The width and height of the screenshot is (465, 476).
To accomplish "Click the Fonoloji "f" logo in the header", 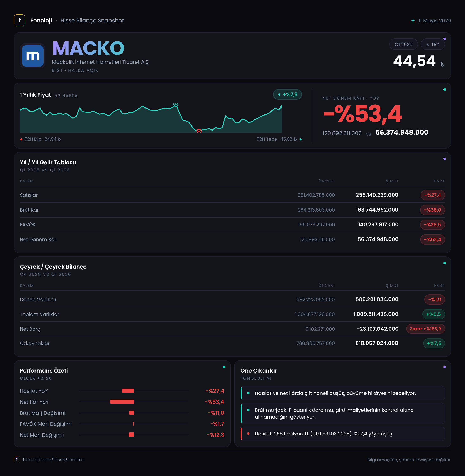I will pos(19,20).
